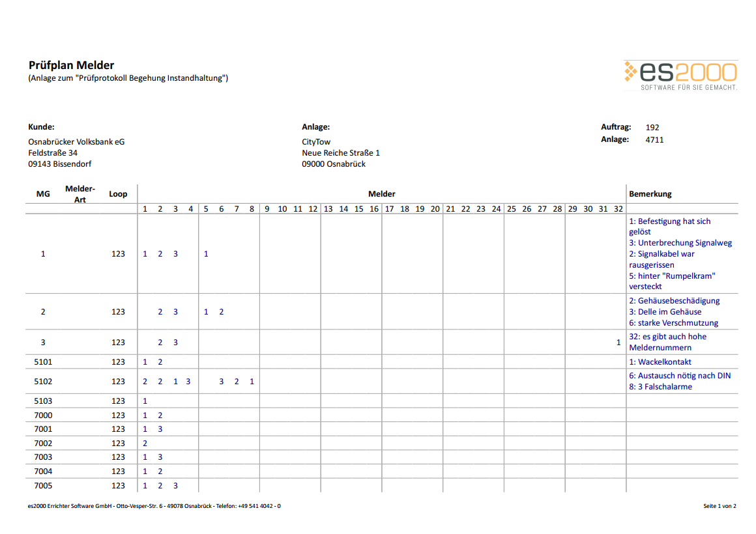Click remark "8: 3 Falschalarme"
Screen dimensions: 756x534
point(660,387)
